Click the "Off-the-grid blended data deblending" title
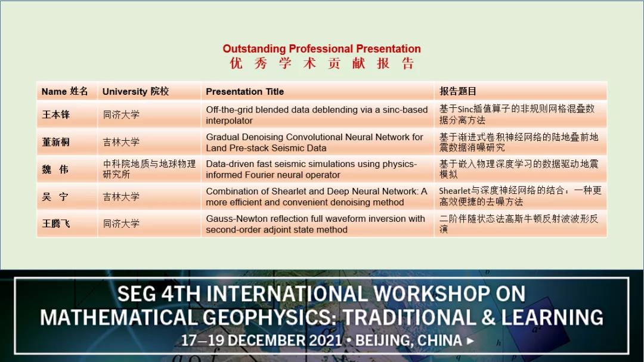Screen dimensions: 644x362 click(317, 115)
